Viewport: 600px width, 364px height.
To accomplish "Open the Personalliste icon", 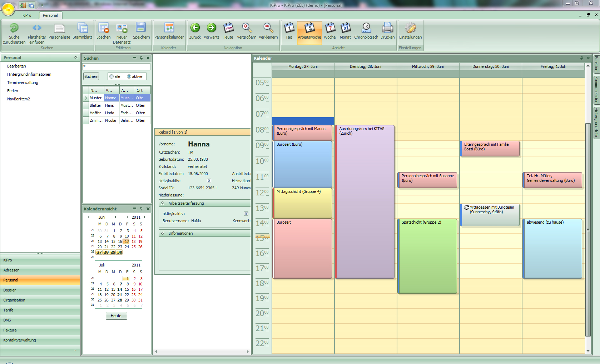I will 59,28.
